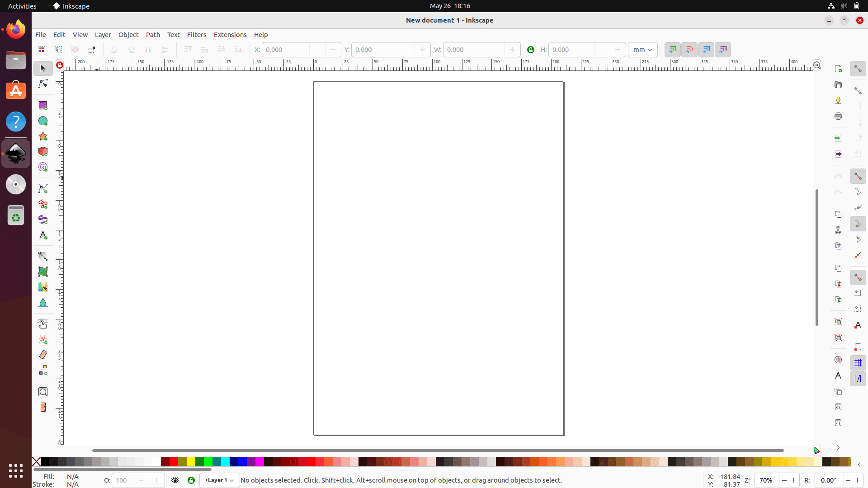Select the Spiral tool
This screenshot has width=868, height=488.
coord(42,167)
